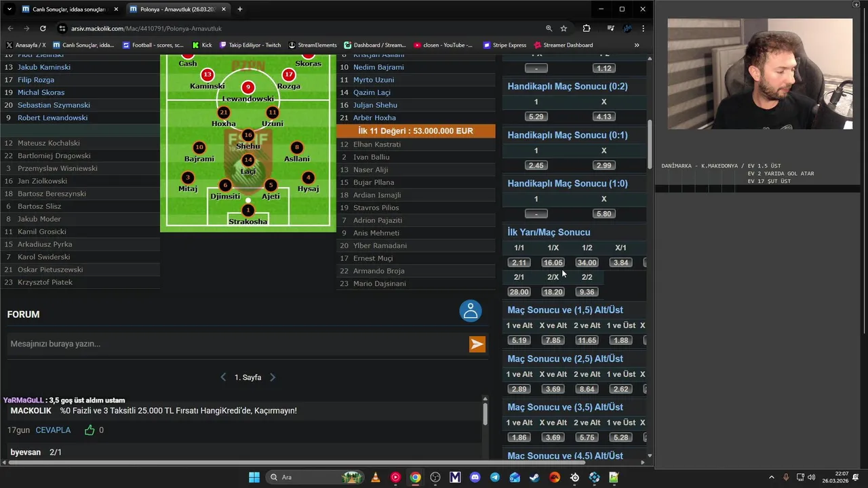Image resolution: width=868 pixels, height=488 pixels.
Task: Open Streamer Dashboard bookmark
Action: click(x=564, y=45)
